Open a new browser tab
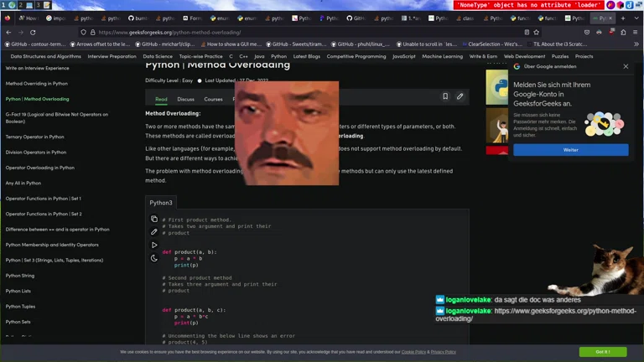This screenshot has height=362, width=644. [x=623, y=18]
